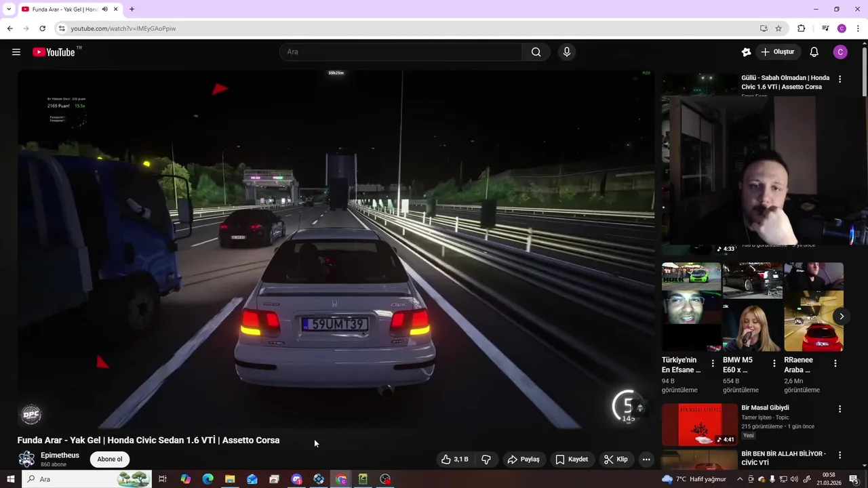Mute the tab audio speaker icon
The width and height of the screenshot is (868, 488).
click(x=104, y=9)
